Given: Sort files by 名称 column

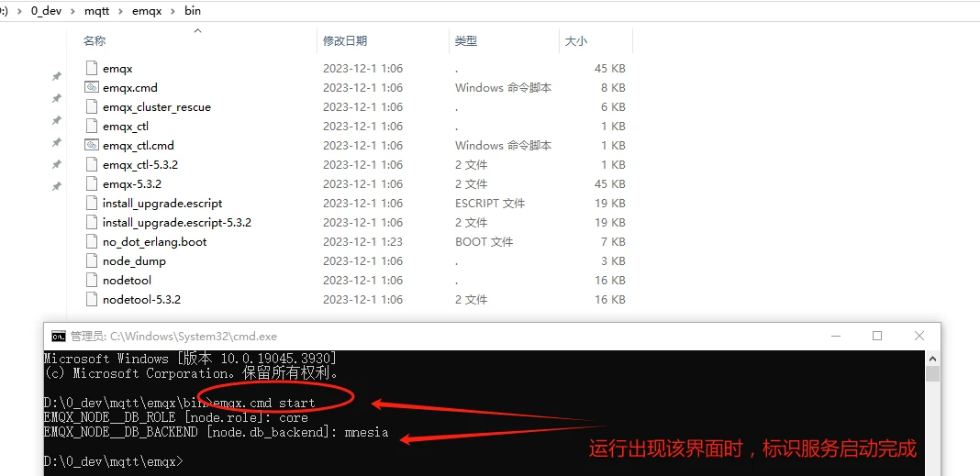Looking at the screenshot, I should [95, 41].
